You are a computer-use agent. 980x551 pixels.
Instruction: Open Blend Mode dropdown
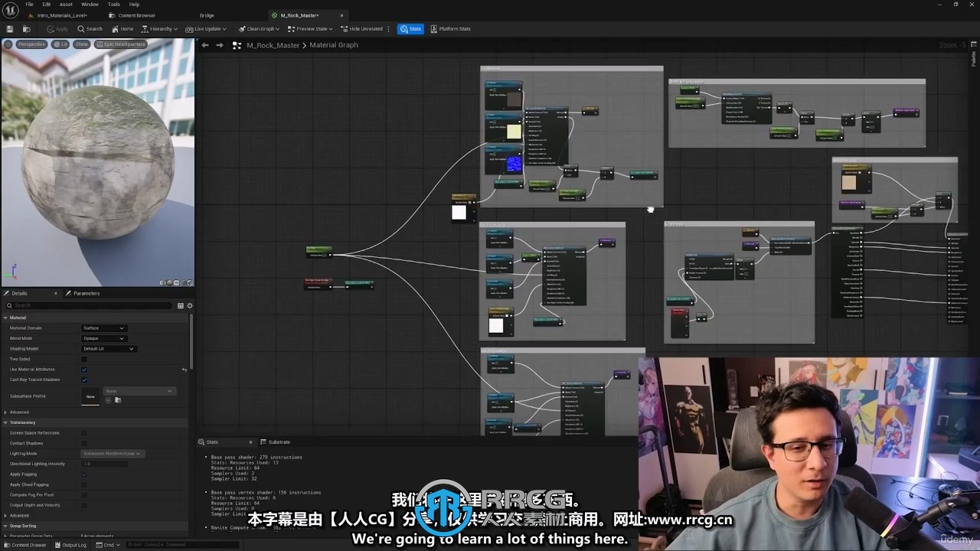[103, 338]
